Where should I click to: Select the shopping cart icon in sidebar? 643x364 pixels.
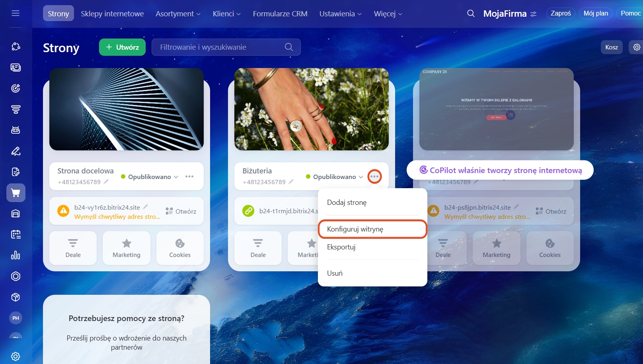[x=16, y=193]
